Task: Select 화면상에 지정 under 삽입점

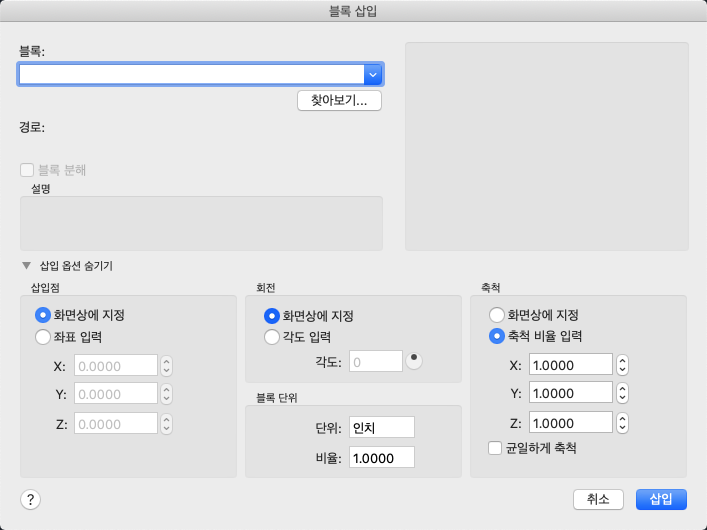Action: tap(43, 314)
